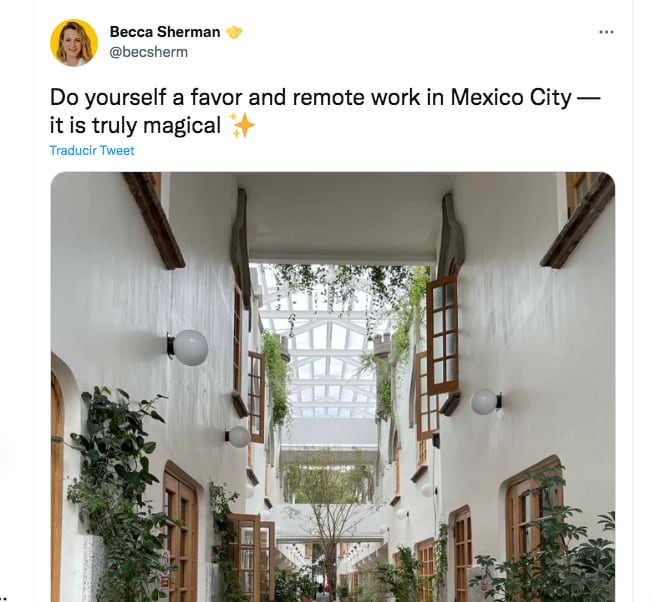Image resolution: width=652 pixels, height=602 pixels.
Task: Open the Becca Sherman display name
Action: [165, 32]
